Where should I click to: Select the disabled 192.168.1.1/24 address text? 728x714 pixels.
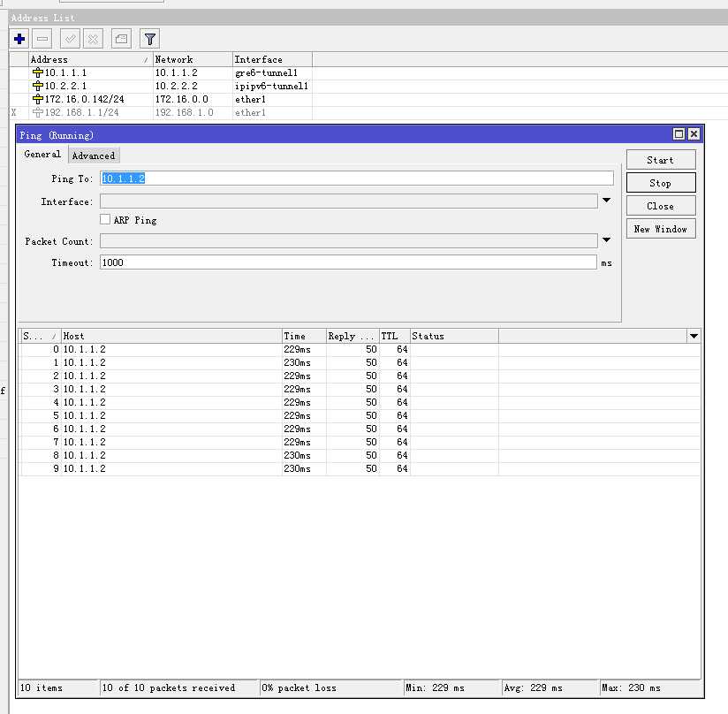pos(81,112)
